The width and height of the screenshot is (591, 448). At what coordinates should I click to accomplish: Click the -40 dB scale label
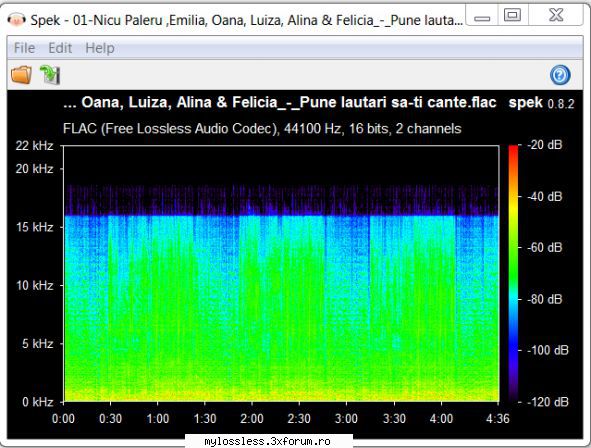[x=545, y=196]
